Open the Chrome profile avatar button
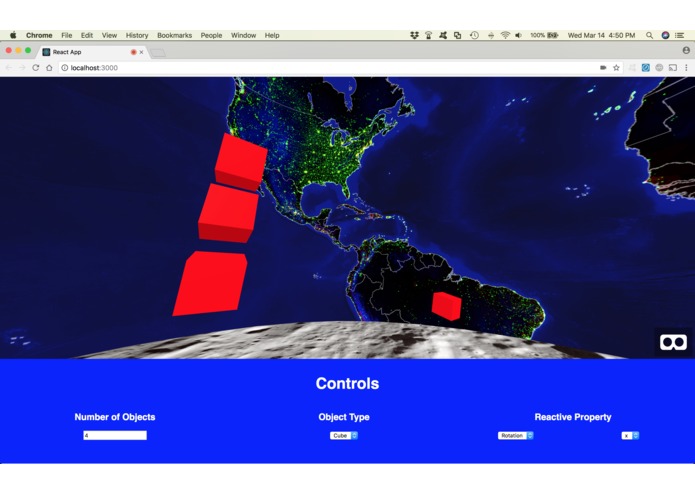Image resolution: width=695 pixels, height=494 pixels. (x=686, y=51)
